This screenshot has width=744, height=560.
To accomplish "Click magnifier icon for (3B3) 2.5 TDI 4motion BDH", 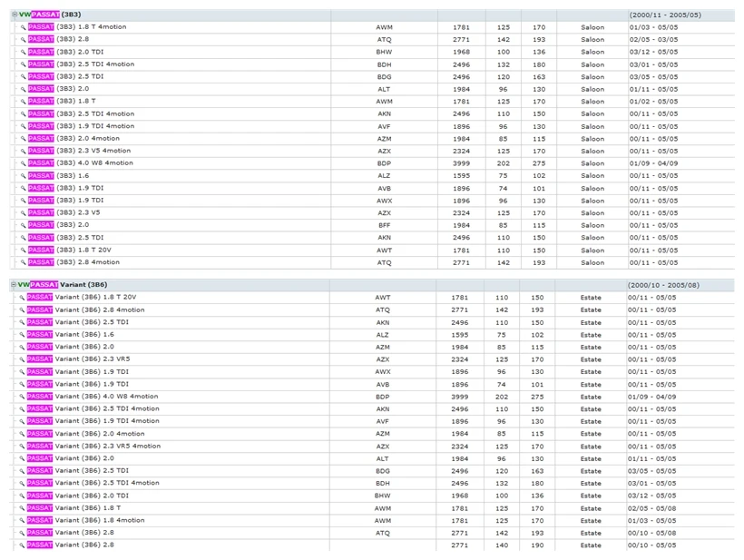I will pyautogui.click(x=23, y=64).
